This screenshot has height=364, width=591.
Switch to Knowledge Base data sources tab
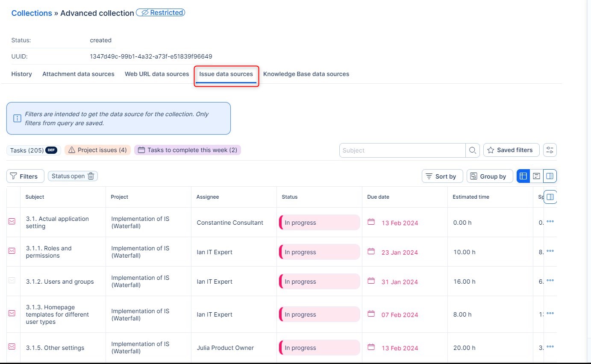pos(306,74)
